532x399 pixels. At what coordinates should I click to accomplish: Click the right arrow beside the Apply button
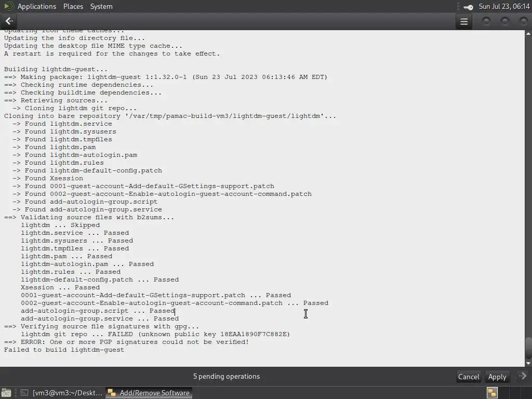(523, 376)
